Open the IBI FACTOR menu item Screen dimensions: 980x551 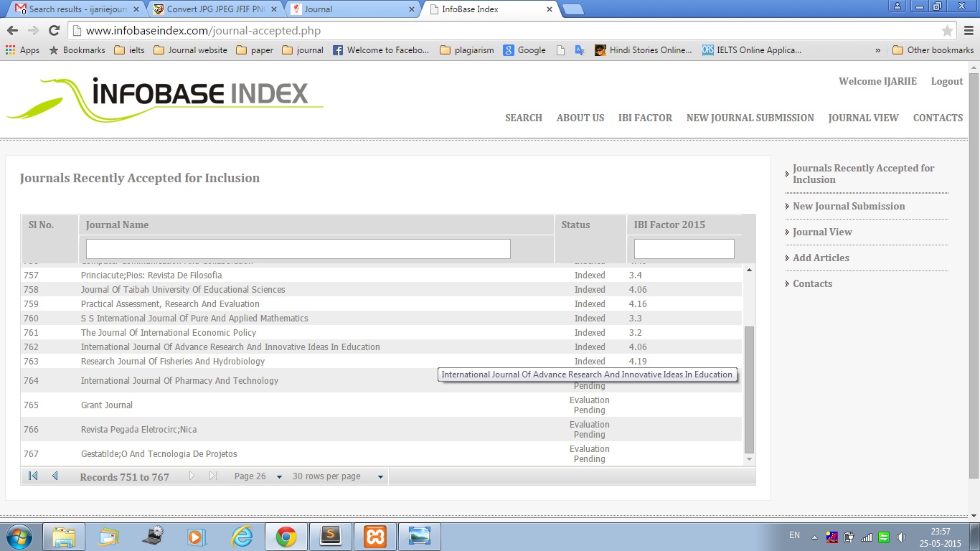(646, 118)
